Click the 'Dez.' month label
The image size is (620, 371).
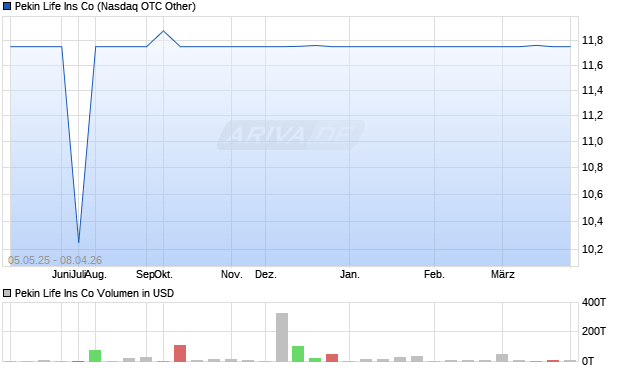(266, 274)
